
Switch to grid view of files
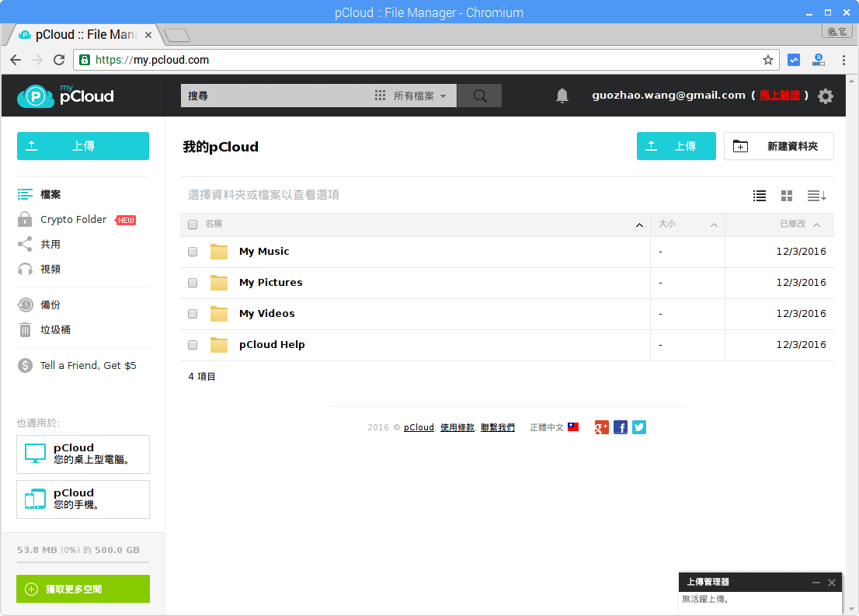[786, 196]
